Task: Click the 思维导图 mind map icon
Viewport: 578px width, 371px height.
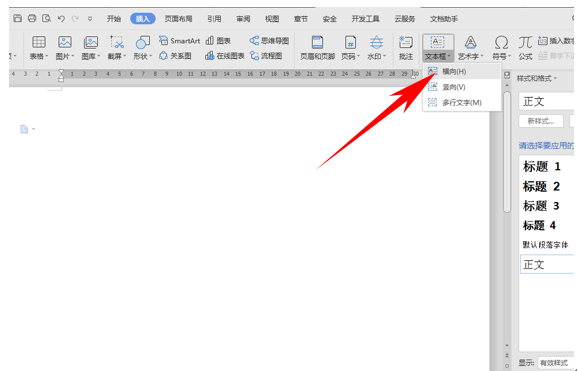Action: [269, 41]
